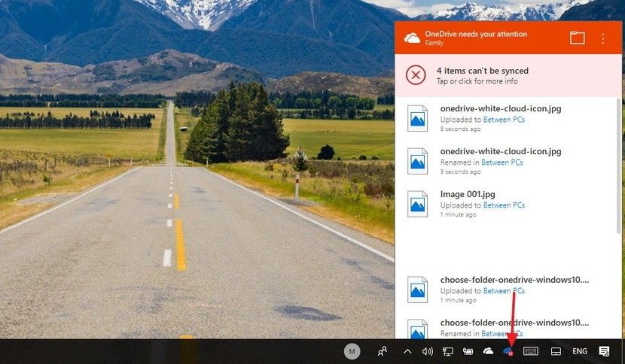Click the red X sync error icon
This screenshot has width=625, height=364.
(416, 75)
